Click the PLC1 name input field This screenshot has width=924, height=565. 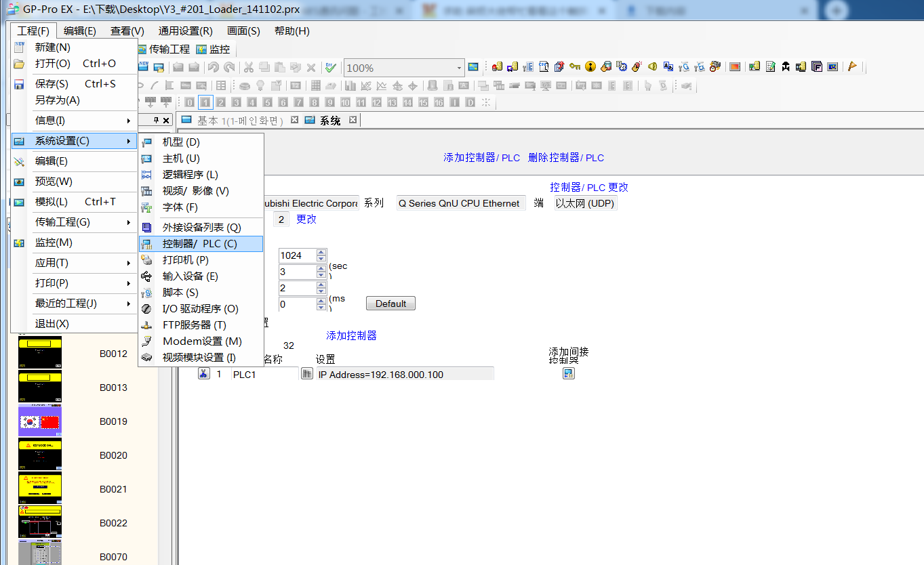coord(264,374)
